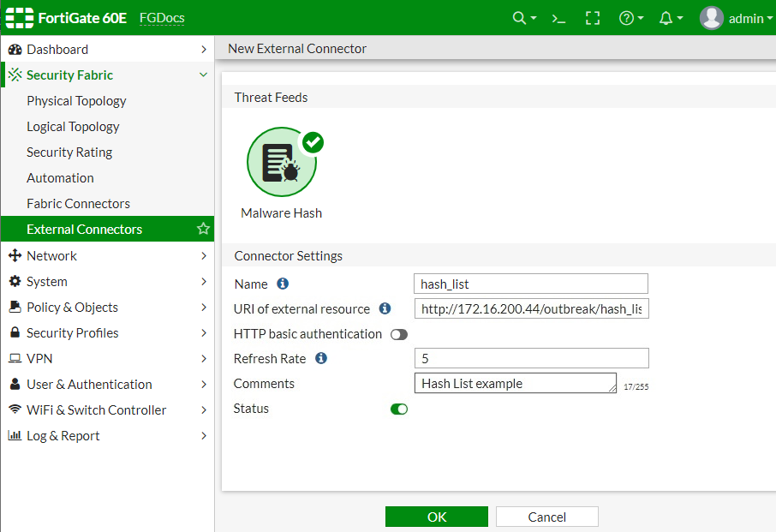
Task: Enable HTTP basic authentication toggle
Action: (x=399, y=335)
